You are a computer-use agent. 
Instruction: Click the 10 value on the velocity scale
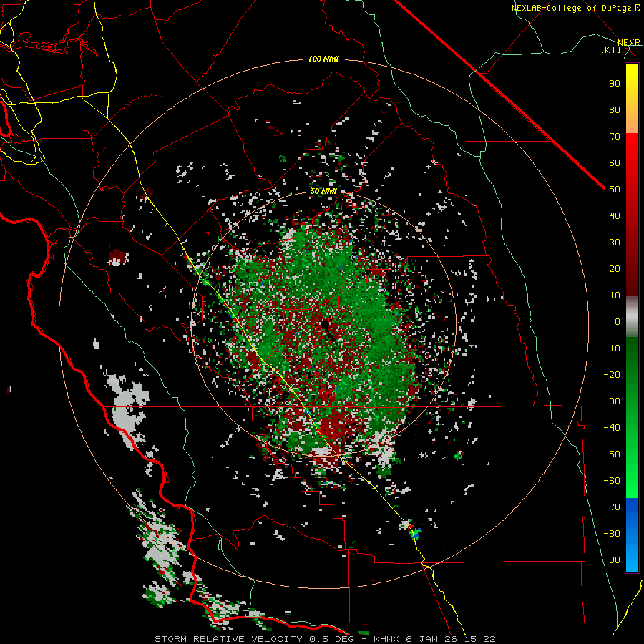tap(615, 296)
